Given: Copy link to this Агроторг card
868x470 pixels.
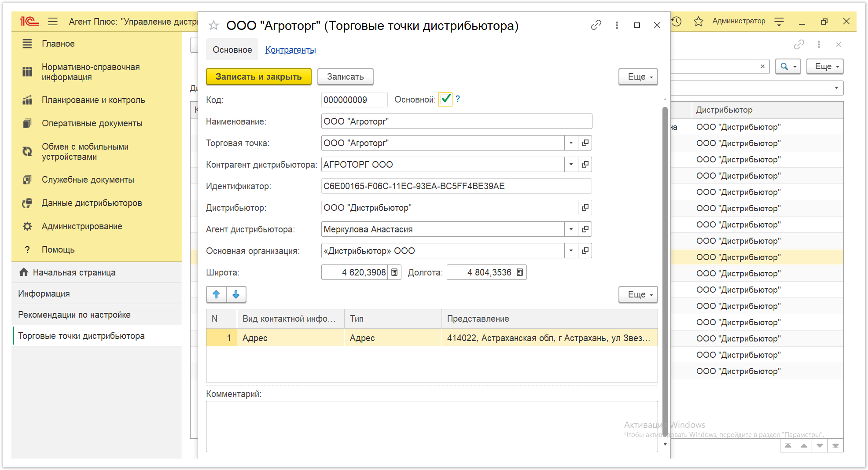Looking at the screenshot, I should (x=596, y=25).
